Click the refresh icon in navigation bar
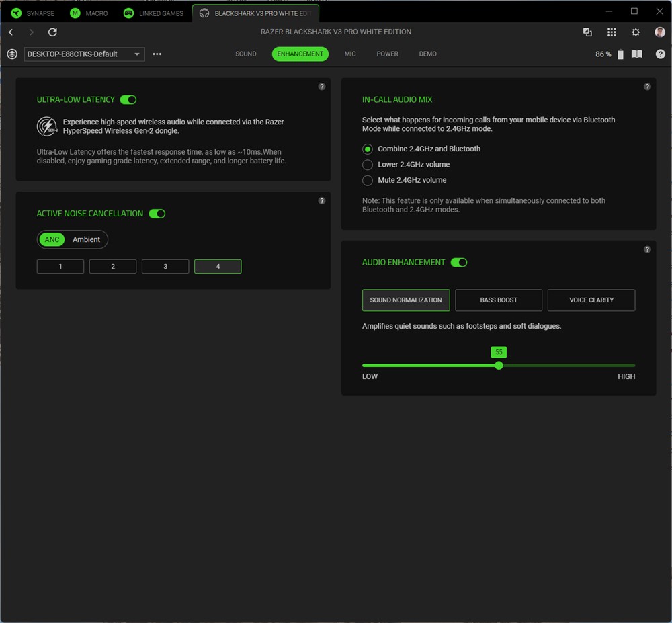The width and height of the screenshot is (672, 623). click(x=52, y=32)
